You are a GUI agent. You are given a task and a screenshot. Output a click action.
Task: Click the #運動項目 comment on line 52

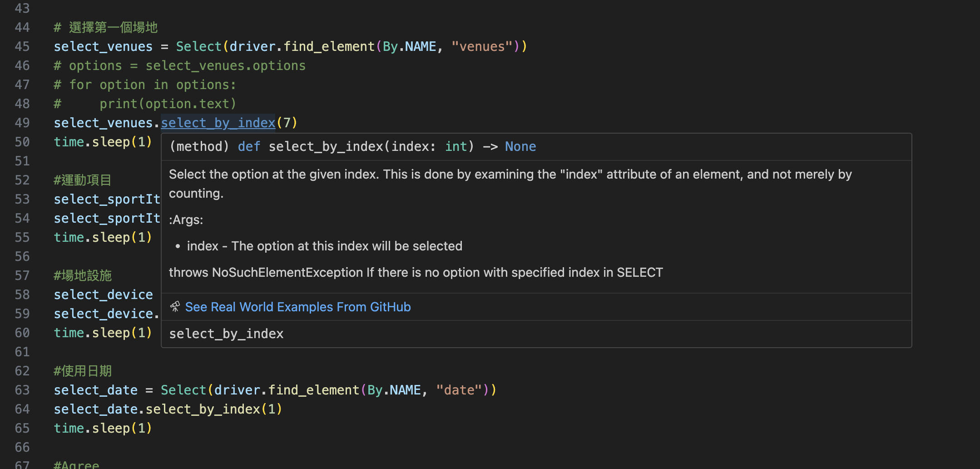83,180
